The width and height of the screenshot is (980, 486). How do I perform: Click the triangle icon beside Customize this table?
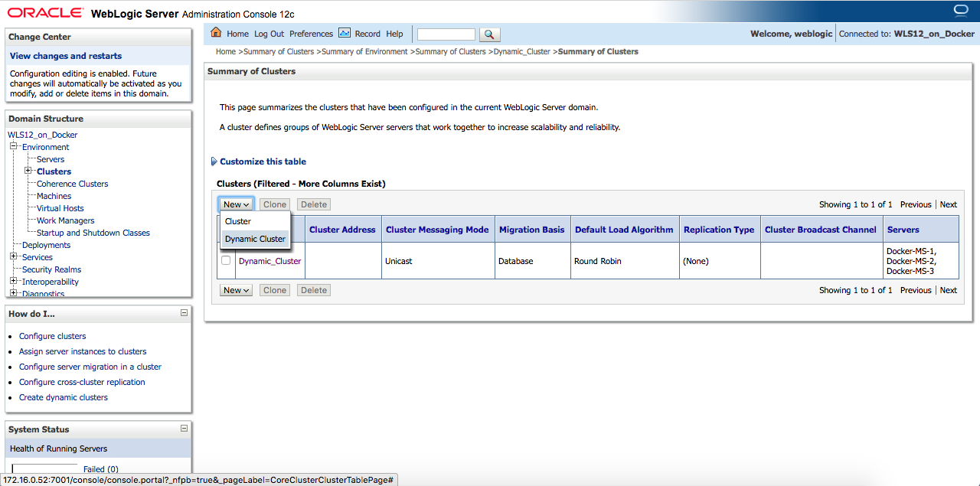pyautogui.click(x=214, y=161)
